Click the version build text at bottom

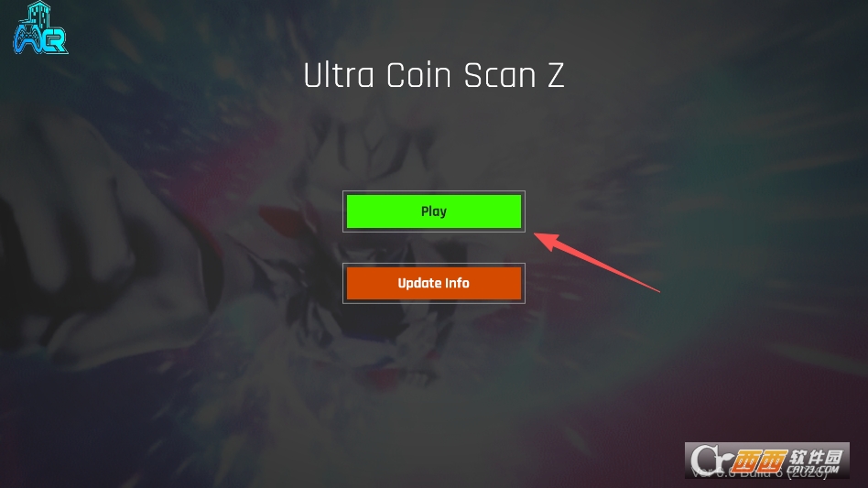[760, 473]
